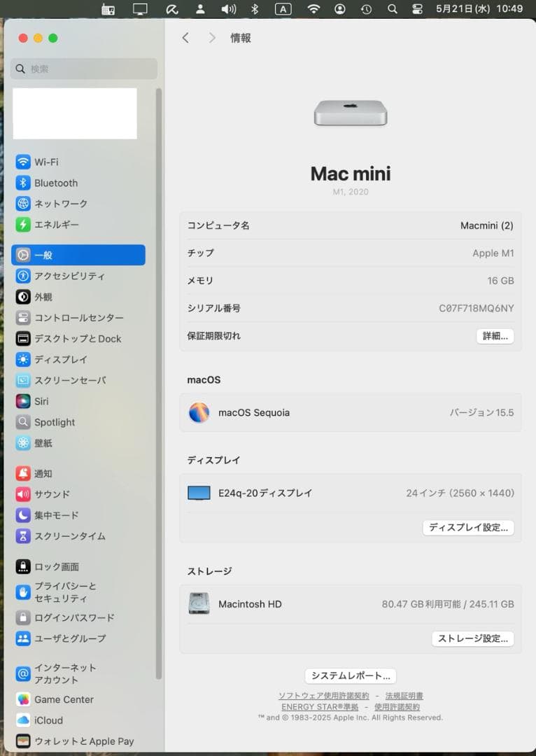Open the 法規証明書 link
Image resolution: width=536 pixels, height=756 pixels.
[404, 696]
